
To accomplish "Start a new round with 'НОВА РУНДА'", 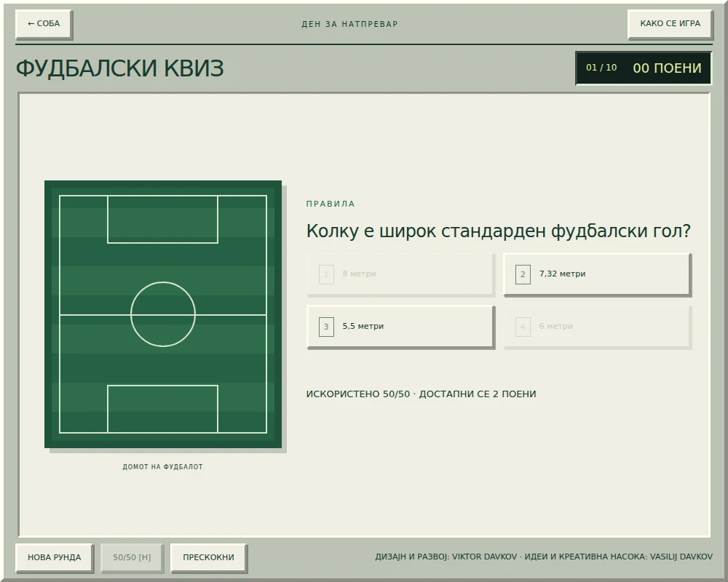I will (x=55, y=557).
